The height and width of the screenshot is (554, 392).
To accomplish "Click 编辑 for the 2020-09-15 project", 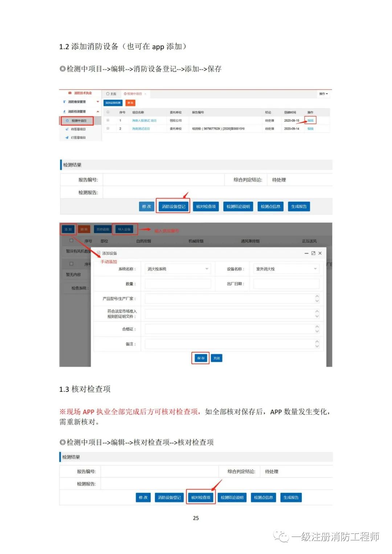I will click(x=310, y=120).
